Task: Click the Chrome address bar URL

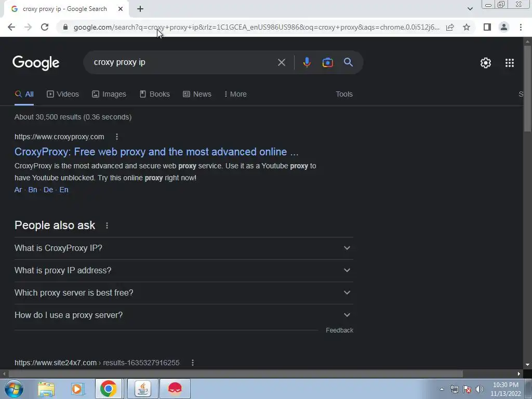Action: point(257,27)
